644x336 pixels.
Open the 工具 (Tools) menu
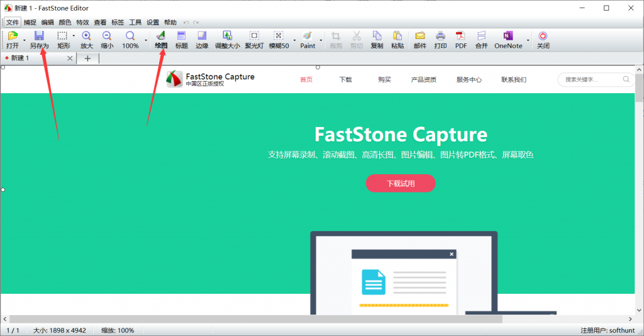coord(135,23)
